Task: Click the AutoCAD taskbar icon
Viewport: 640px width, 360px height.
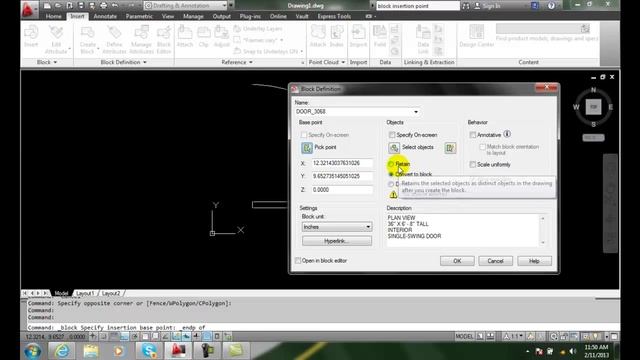Action: point(178,351)
